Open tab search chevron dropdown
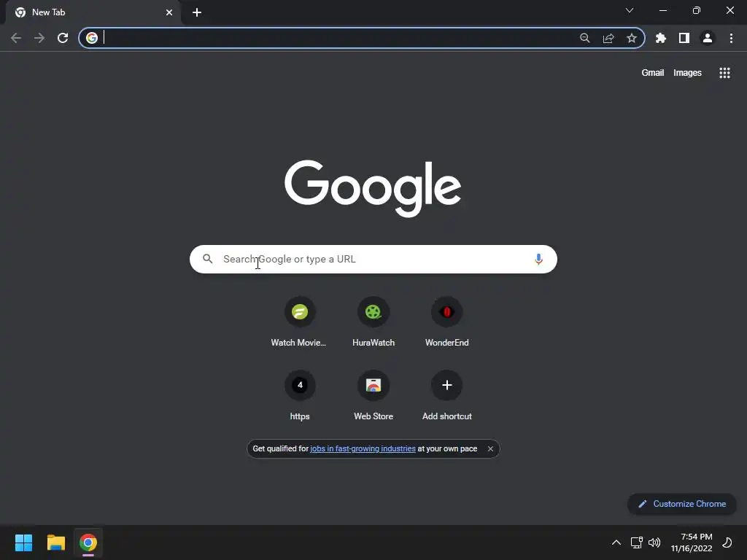Screen dimensions: 747x560 pos(630,10)
